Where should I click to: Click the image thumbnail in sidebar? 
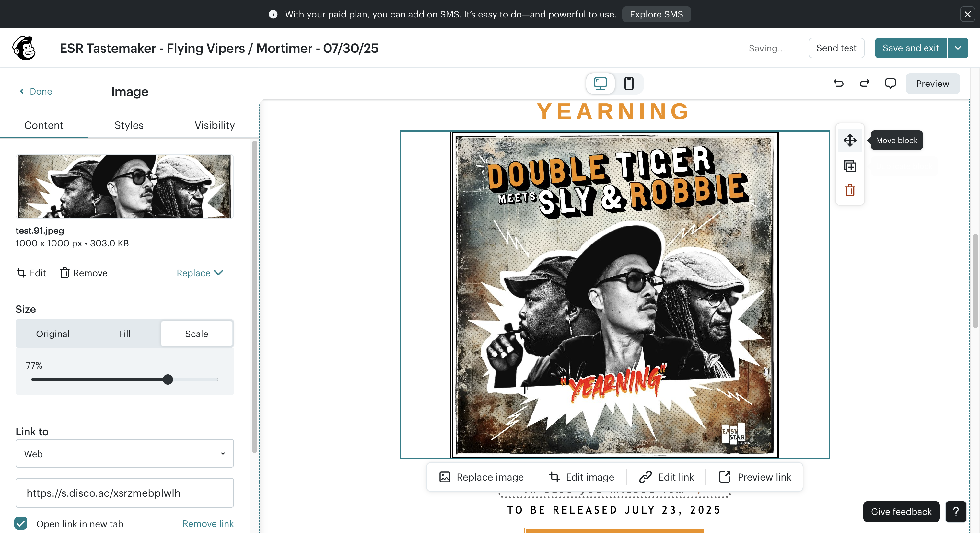pyautogui.click(x=125, y=186)
